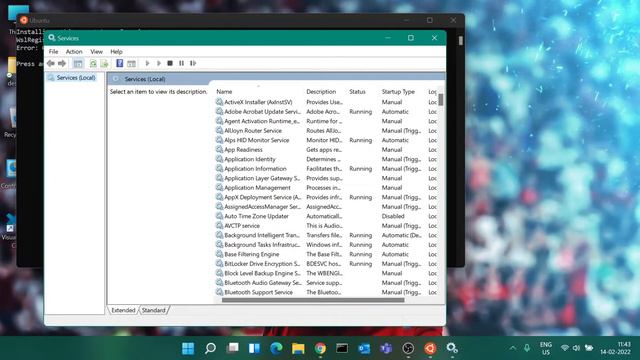Show hidden icons tray chevron
The width and height of the screenshot is (640, 360).
click(x=513, y=348)
